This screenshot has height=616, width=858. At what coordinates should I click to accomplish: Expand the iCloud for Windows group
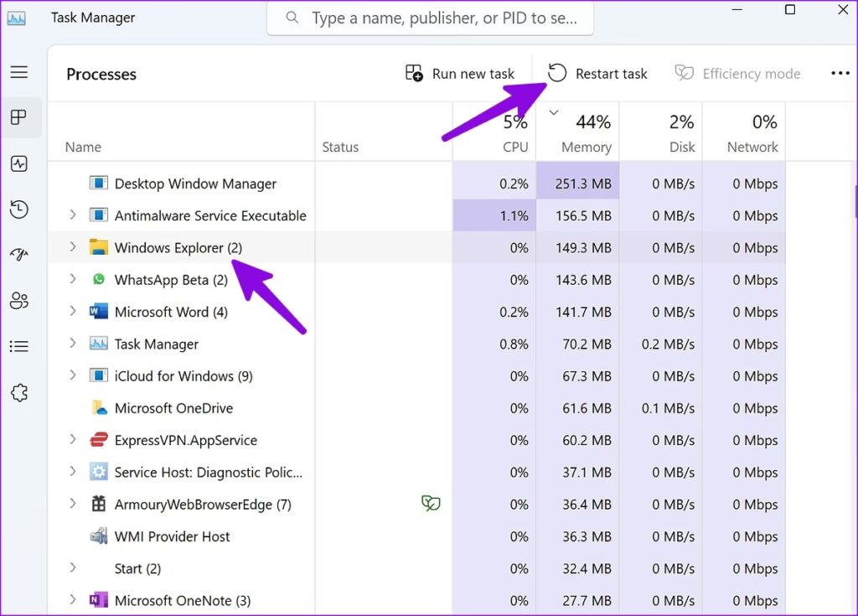pyautogui.click(x=72, y=375)
